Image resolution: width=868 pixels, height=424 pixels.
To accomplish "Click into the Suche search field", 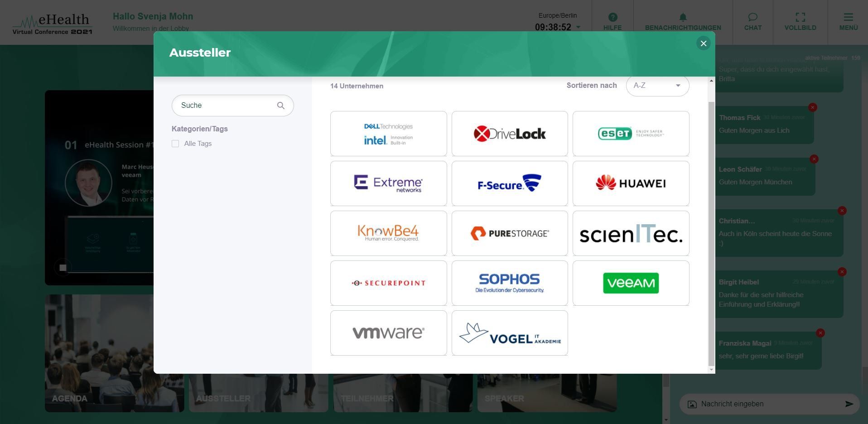I will (232, 106).
